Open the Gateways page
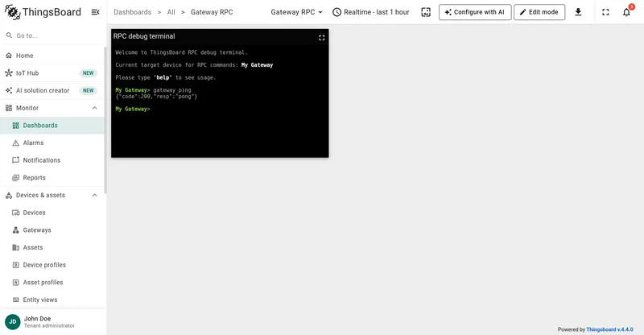The image size is (644, 335). coord(52,230)
